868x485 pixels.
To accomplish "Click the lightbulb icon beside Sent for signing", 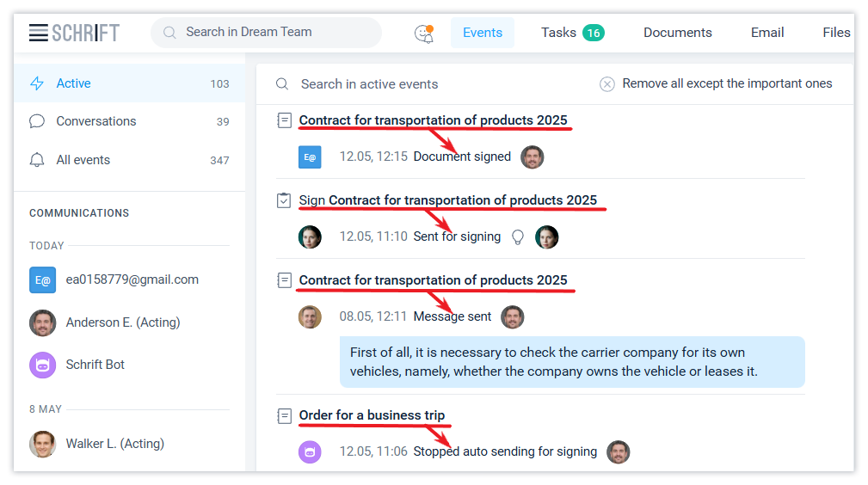I will click(518, 236).
